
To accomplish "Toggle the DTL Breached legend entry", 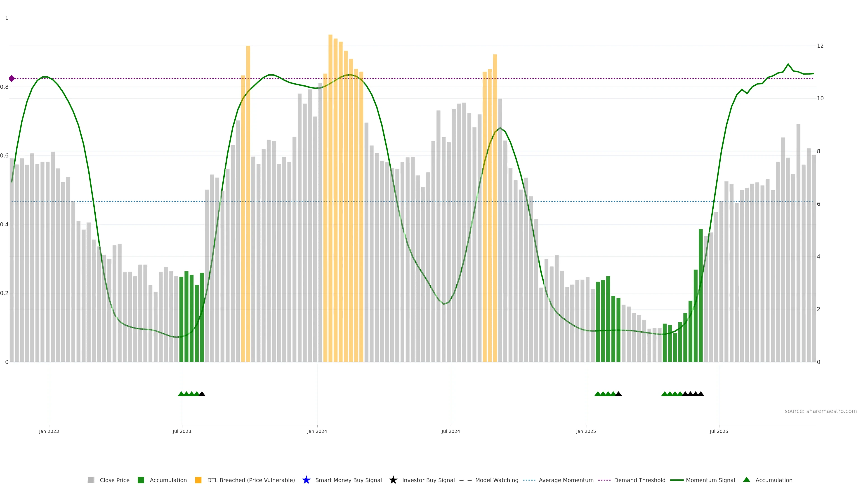I will (x=251, y=480).
